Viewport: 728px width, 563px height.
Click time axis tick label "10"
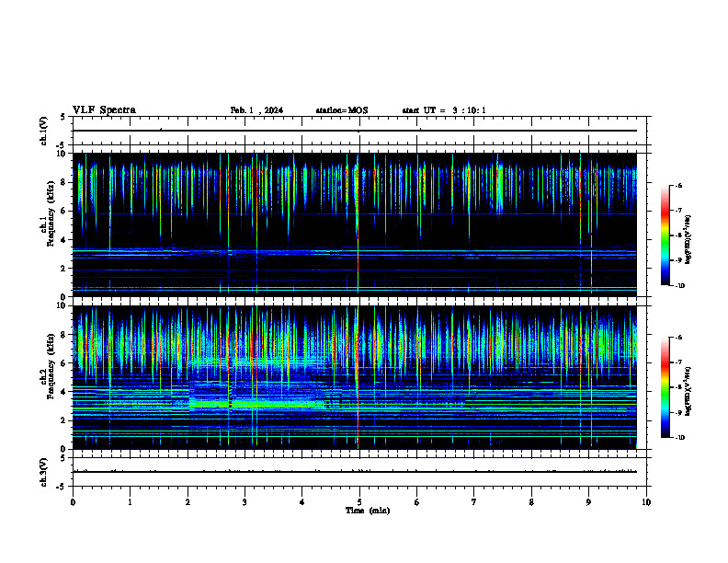click(646, 502)
